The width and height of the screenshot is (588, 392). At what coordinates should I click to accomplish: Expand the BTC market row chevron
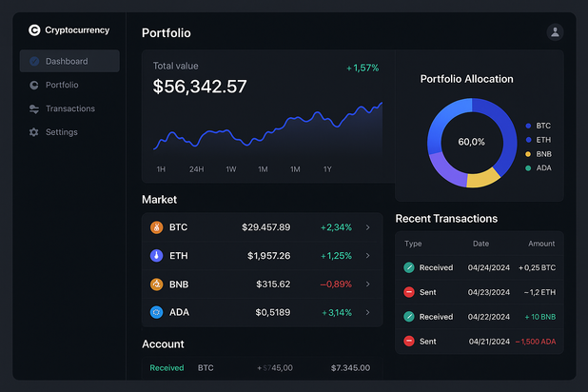point(368,227)
